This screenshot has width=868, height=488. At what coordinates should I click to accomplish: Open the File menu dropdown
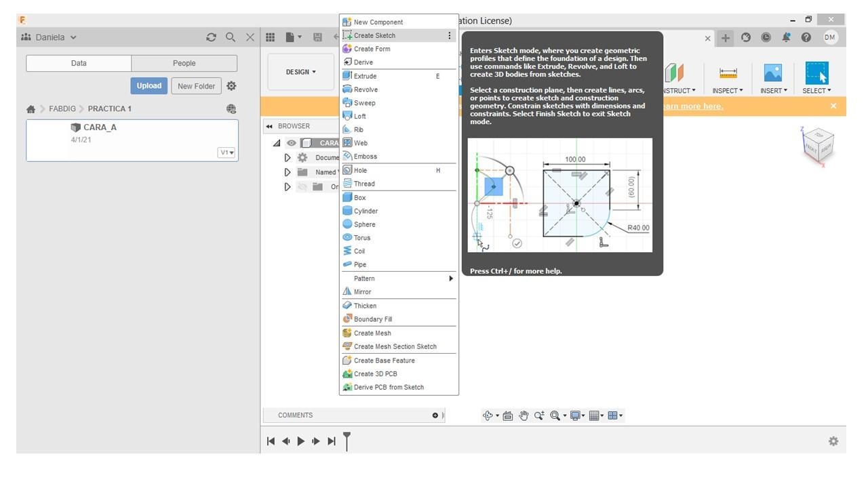point(294,37)
